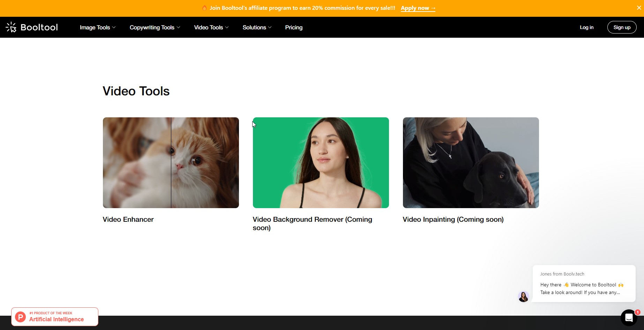Click the Booltool logo icon
The height and width of the screenshot is (330, 644).
(11, 27)
